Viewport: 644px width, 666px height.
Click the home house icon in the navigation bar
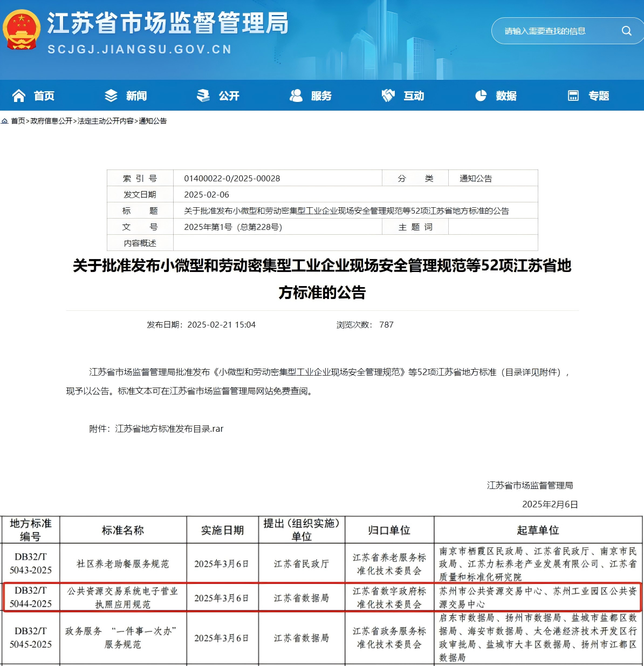(x=19, y=96)
